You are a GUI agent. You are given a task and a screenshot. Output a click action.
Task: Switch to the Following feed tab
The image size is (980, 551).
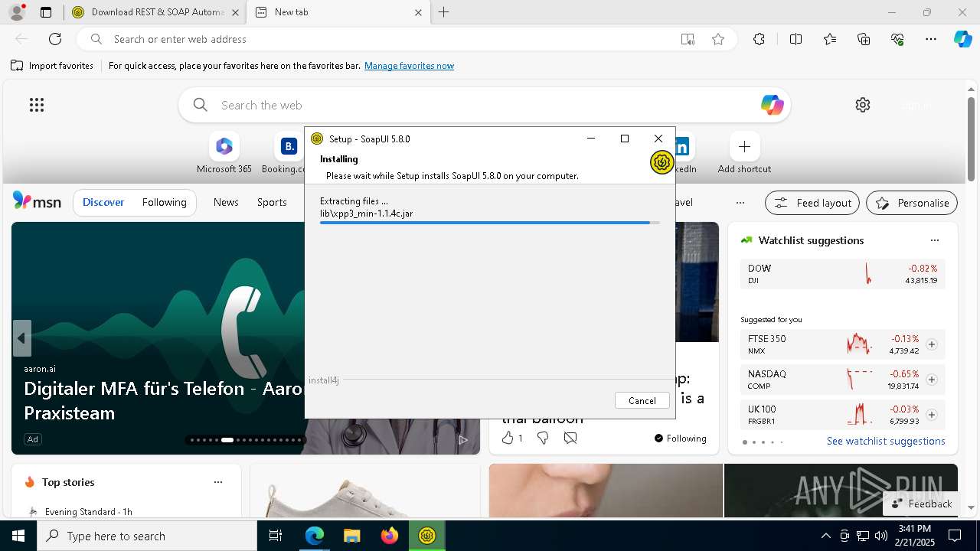tap(164, 202)
